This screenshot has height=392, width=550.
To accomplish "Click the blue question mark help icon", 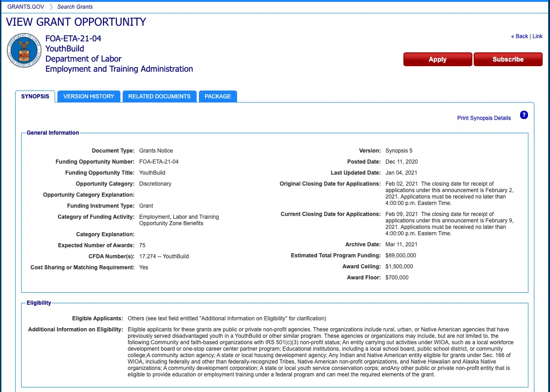I will (x=524, y=115).
